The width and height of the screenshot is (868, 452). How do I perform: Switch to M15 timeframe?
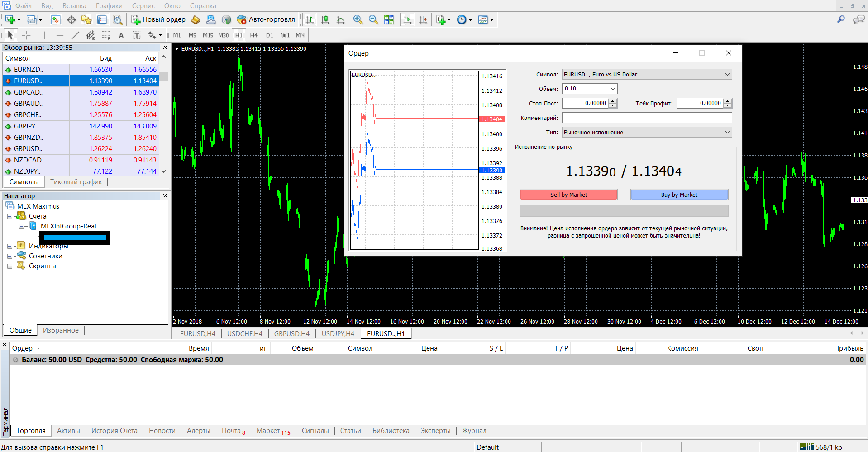click(x=208, y=35)
